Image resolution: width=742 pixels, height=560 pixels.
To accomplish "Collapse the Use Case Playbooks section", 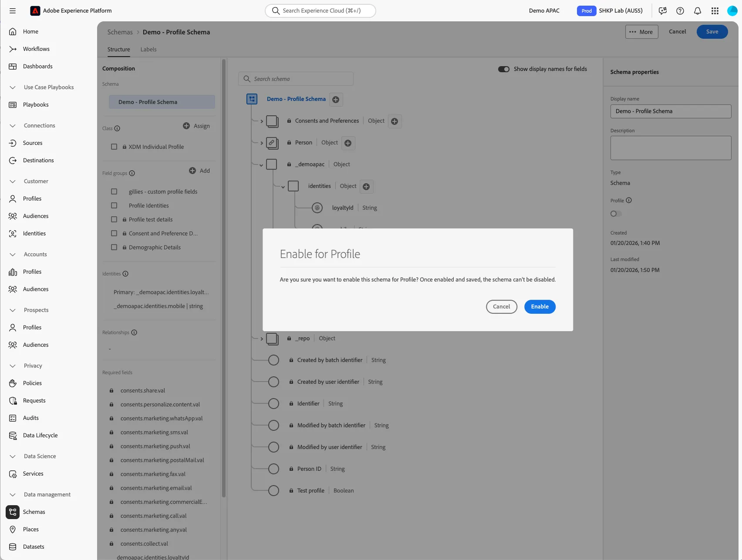I will [x=13, y=87].
